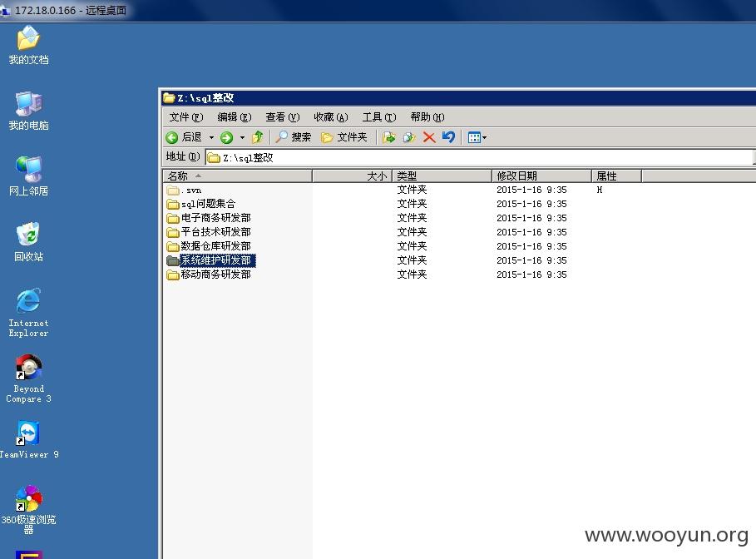
Task: Open the My Documents desktop icon
Action: 28,45
